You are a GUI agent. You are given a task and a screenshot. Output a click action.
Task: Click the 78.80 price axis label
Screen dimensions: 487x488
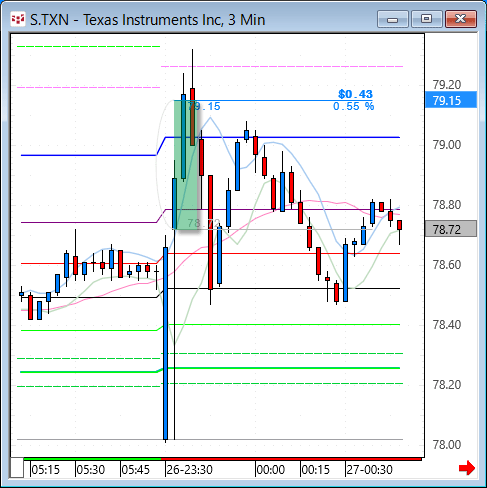pos(447,204)
